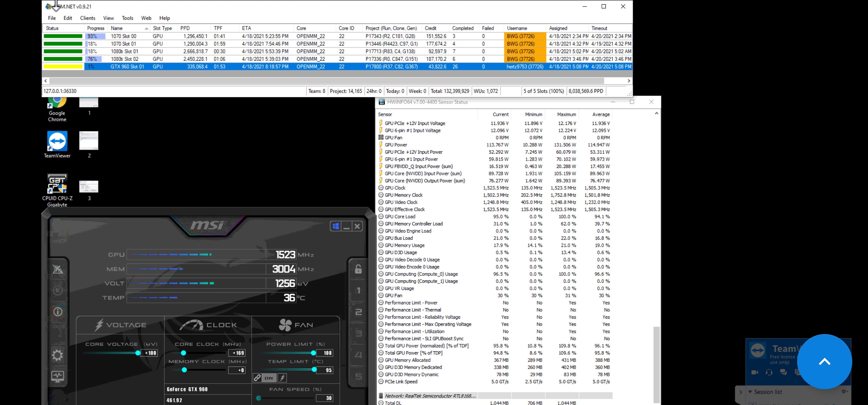Open the Help menu in HFM.NET

tap(164, 18)
